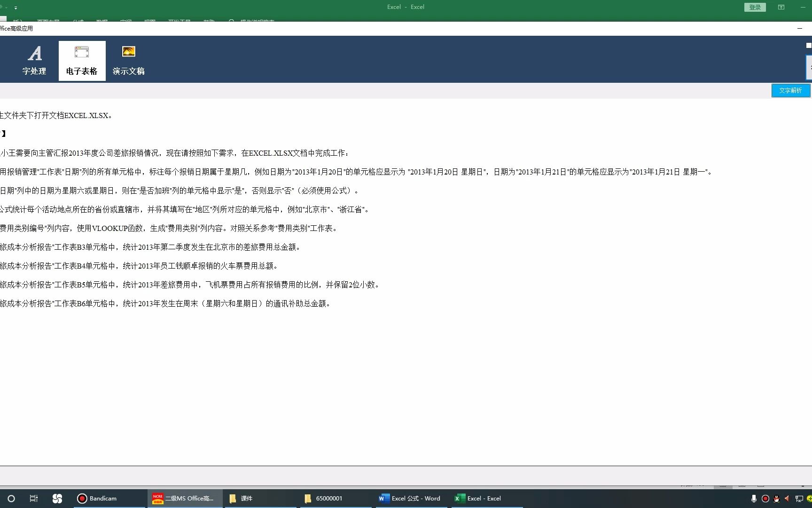Select the 字处理 module icon
The image size is (812, 508).
click(x=34, y=60)
